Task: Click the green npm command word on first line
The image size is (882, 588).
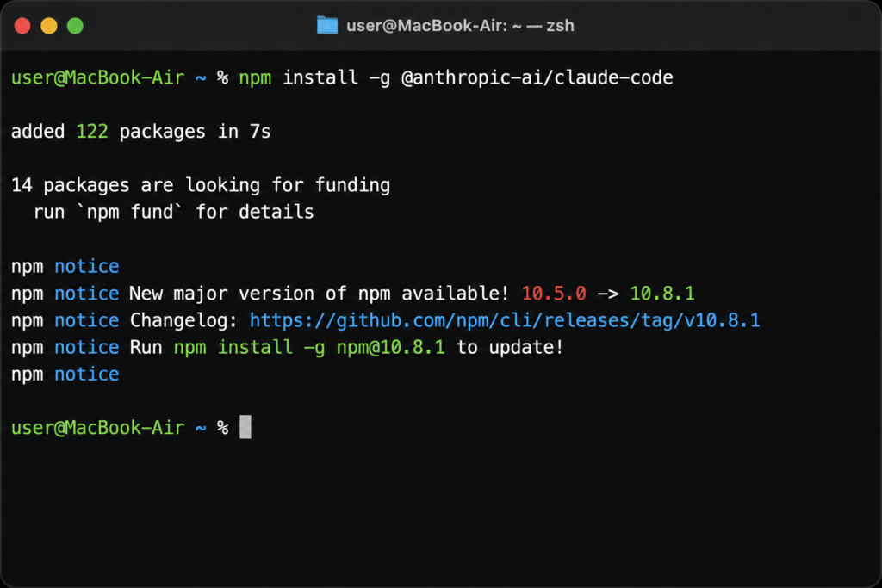Action: pos(255,78)
